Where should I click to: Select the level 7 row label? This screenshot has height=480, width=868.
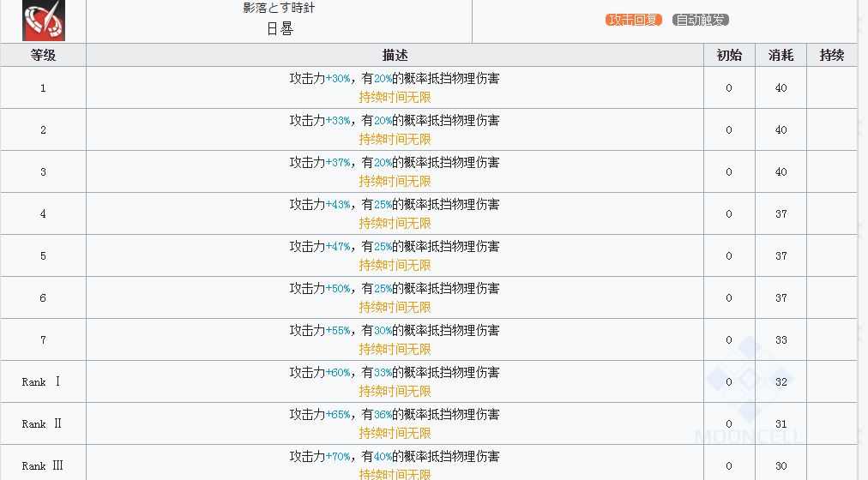click(43, 340)
